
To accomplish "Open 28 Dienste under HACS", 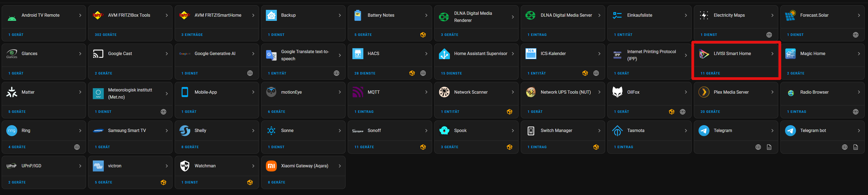I will coord(365,73).
